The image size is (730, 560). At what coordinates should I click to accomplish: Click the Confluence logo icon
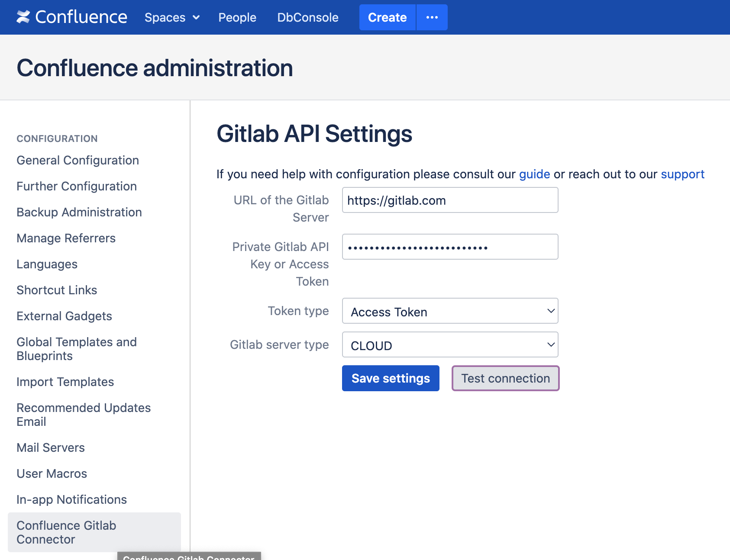tap(24, 17)
